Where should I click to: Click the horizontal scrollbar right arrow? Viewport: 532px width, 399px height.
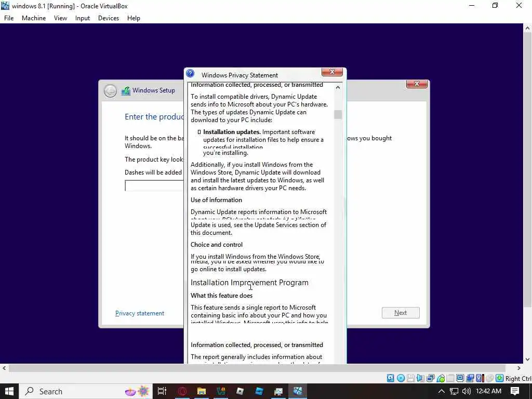click(519, 368)
